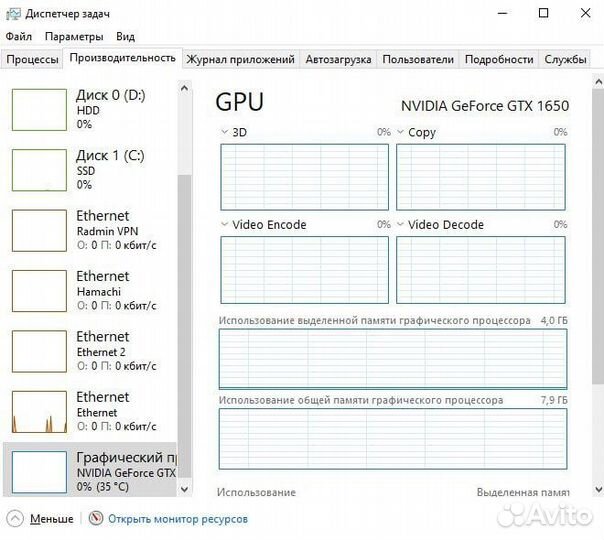Click the right panel scroll down arrow
The image size is (604, 540).
(598, 490)
